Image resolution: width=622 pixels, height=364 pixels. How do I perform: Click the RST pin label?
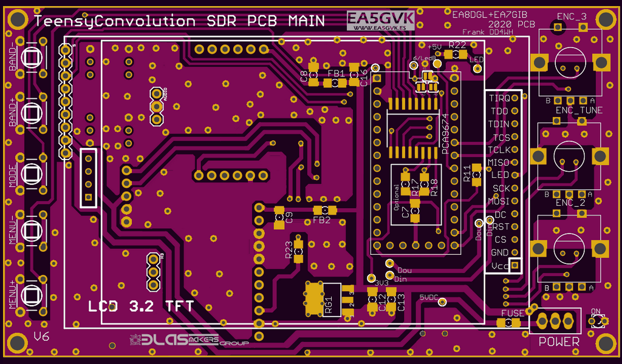click(x=501, y=226)
